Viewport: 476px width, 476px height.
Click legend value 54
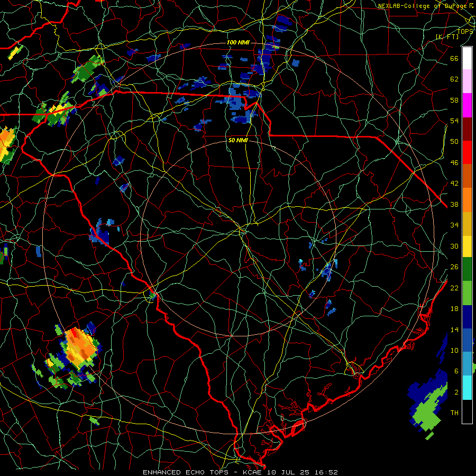(x=454, y=121)
